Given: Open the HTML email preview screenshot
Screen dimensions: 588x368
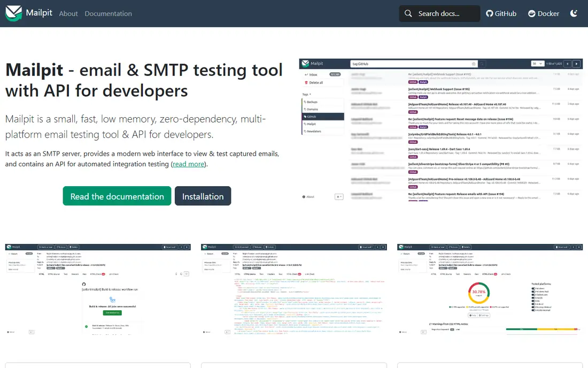Looking at the screenshot, I should pos(98,289).
